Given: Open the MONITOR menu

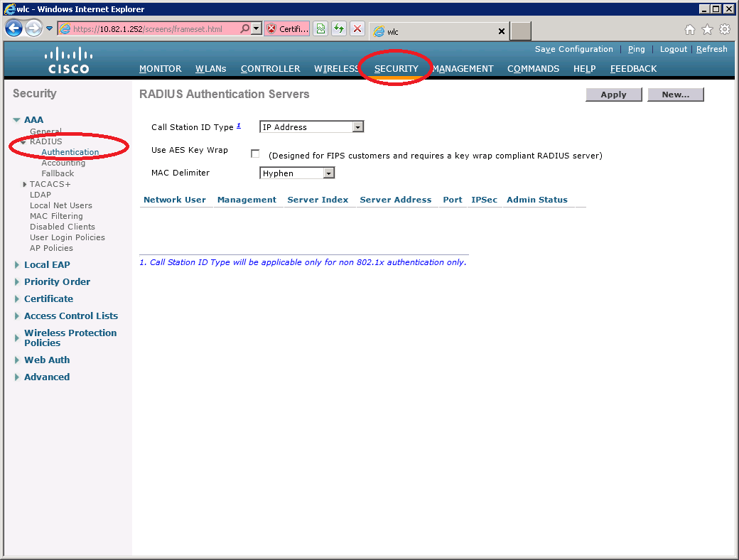Looking at the screenshot, I should point(161,69).
